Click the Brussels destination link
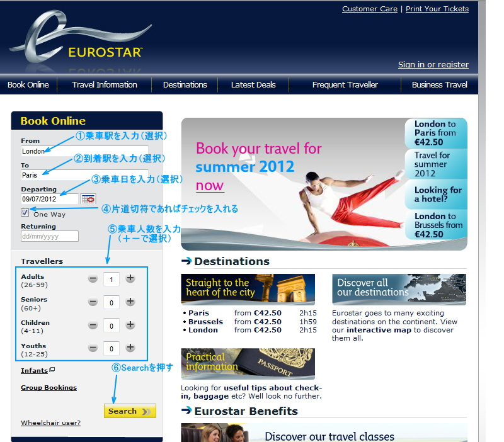 pos(206,322)
